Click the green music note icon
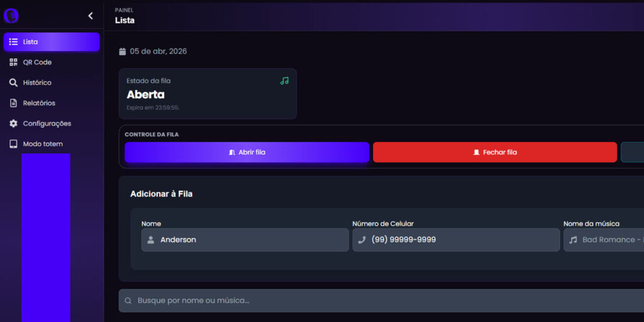 click(284, 80)
